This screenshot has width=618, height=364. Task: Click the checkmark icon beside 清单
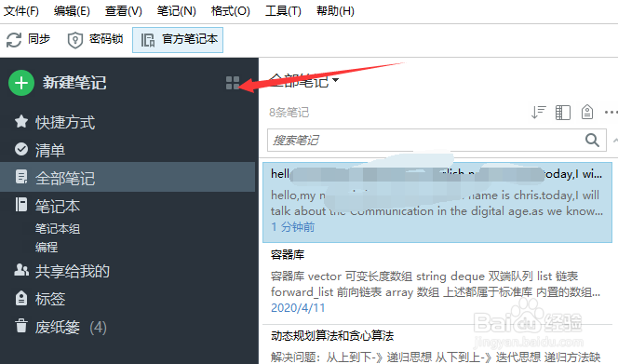21,149
